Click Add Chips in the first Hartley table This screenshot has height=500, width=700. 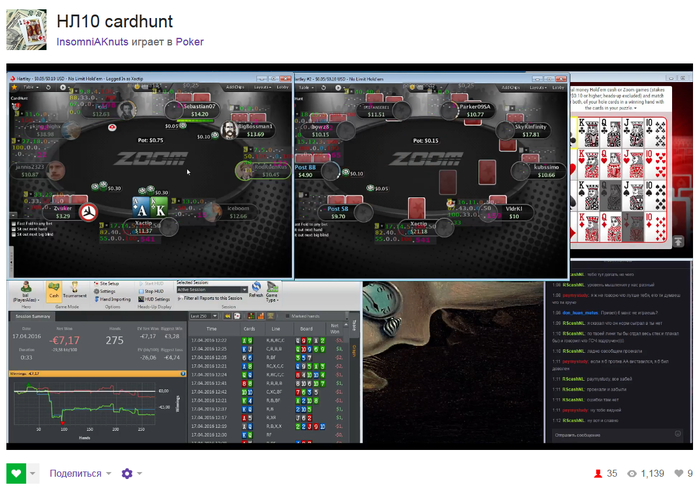pos(235,87)
